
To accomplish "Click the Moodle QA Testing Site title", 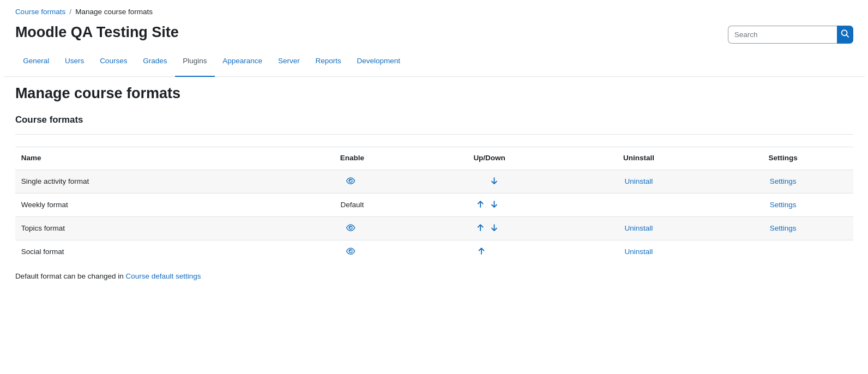I will (x=97, y=32).
